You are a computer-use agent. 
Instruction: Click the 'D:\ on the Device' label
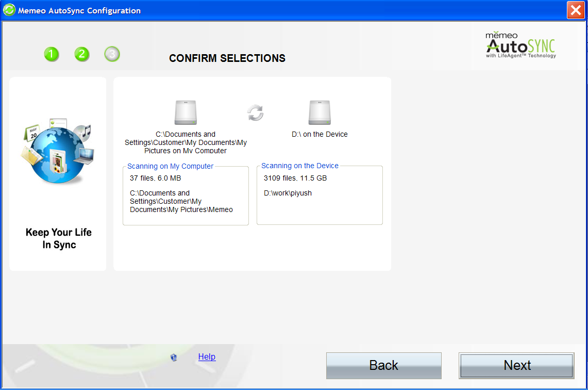tap(320, 134)
